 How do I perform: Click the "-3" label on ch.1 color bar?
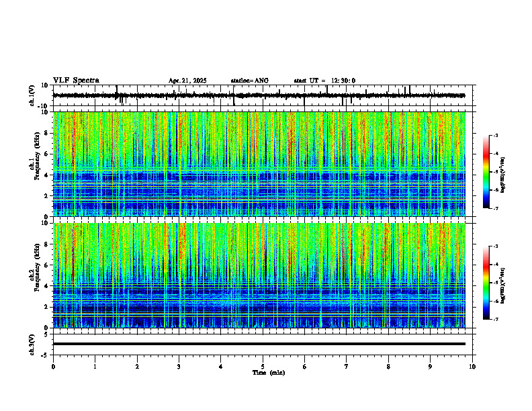click(x=496, y=135)
